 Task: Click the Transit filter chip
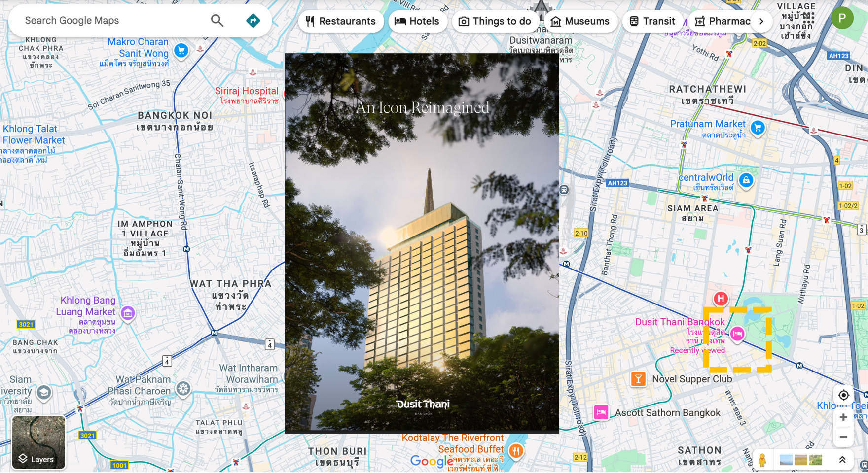[x=652, y=21]
